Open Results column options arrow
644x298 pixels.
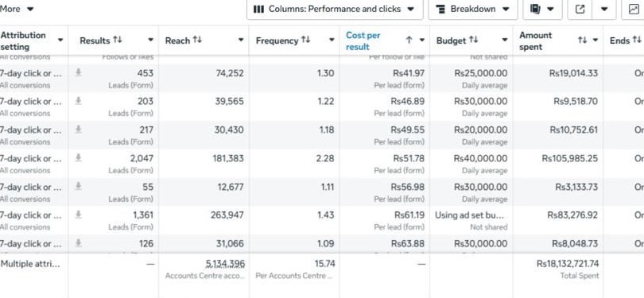click(151, 41)
